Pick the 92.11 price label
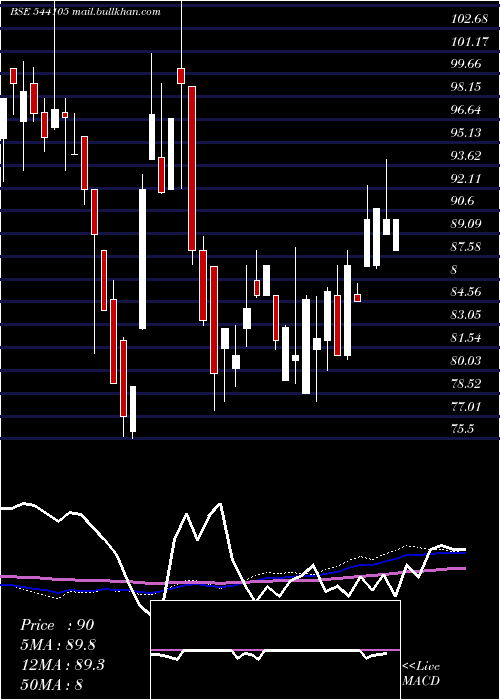The height and width of the screenshot is (700, 500). click(466, 179)
